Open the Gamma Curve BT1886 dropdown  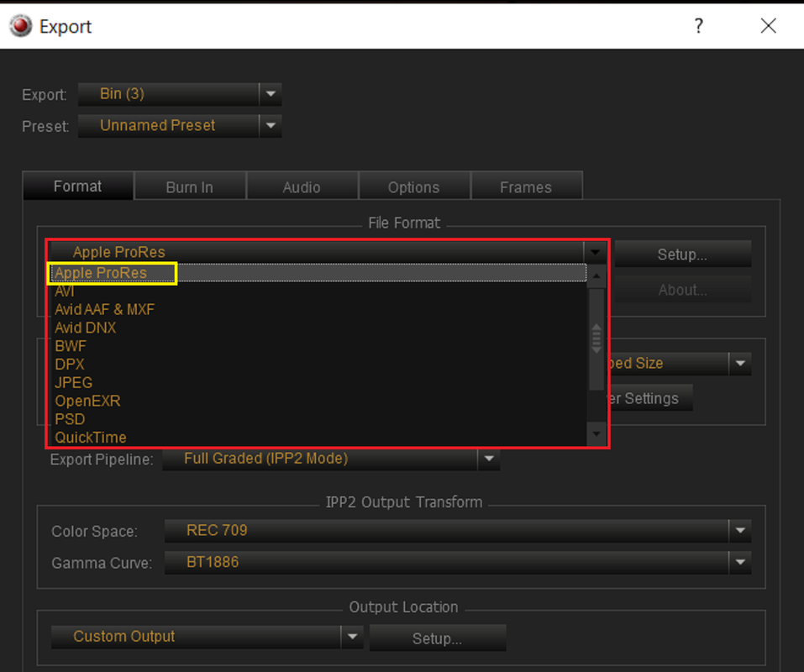click(x=457, y=562)
